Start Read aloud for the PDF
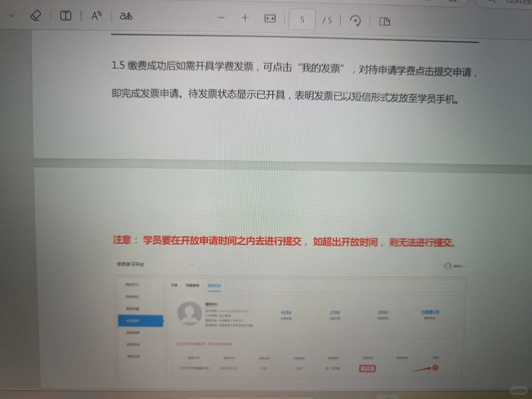The width and height of the screenshot is (532, 399). point(96,16)
